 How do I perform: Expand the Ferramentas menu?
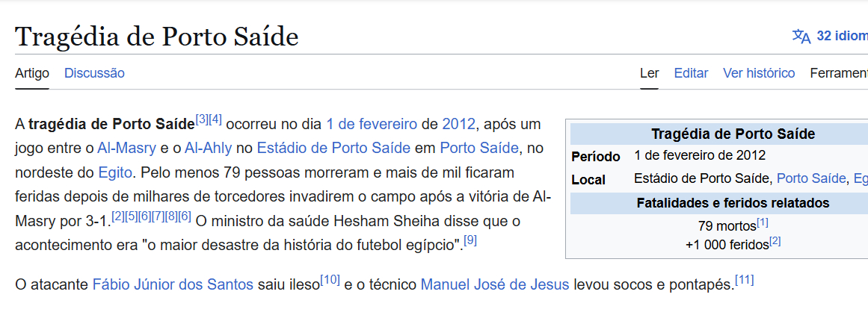839,73
